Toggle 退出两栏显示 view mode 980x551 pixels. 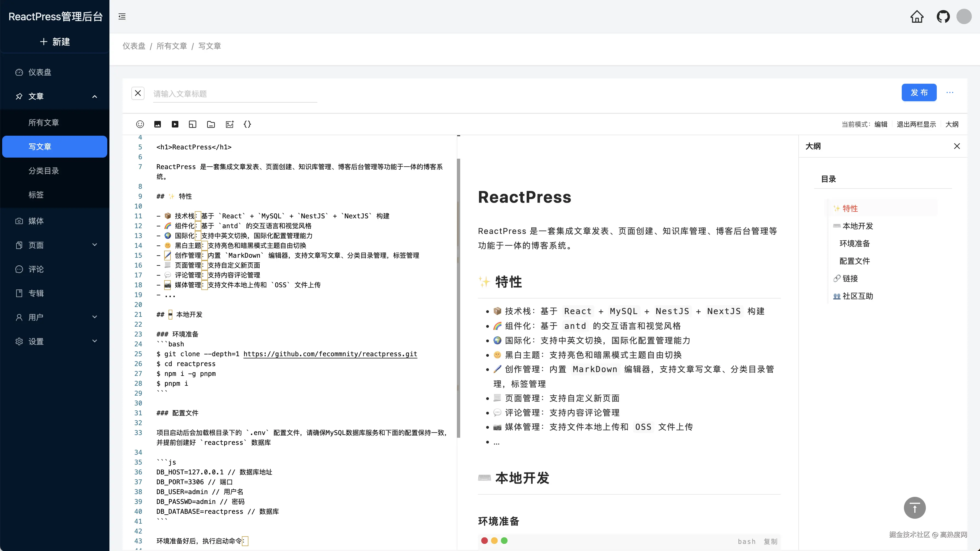click(x=916, y=124)
